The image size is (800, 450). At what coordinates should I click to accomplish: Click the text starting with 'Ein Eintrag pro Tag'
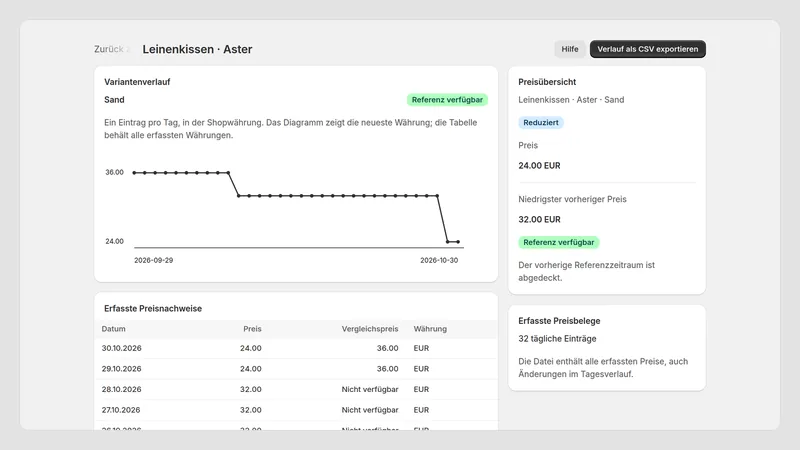click(x=291, y=129)
